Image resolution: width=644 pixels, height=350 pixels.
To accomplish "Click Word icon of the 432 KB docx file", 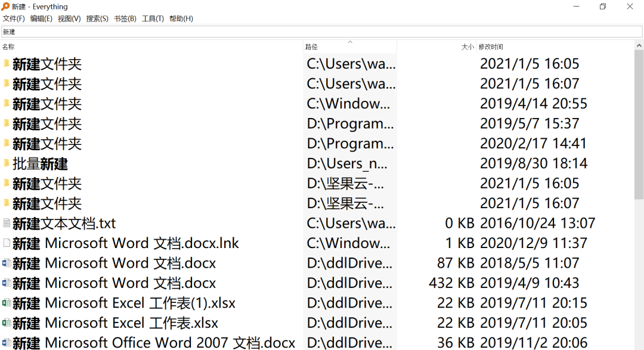I will pos(6,283).
